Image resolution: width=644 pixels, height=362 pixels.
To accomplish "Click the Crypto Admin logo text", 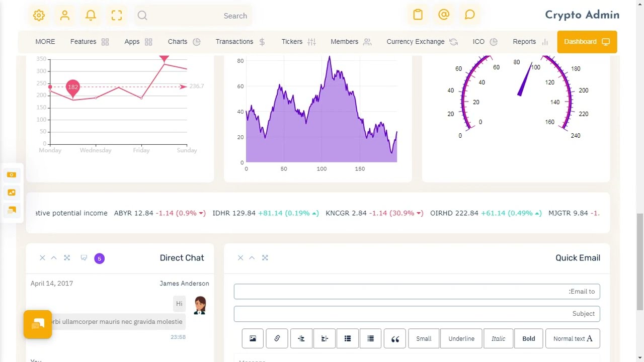I will click(x=582, y=15).
